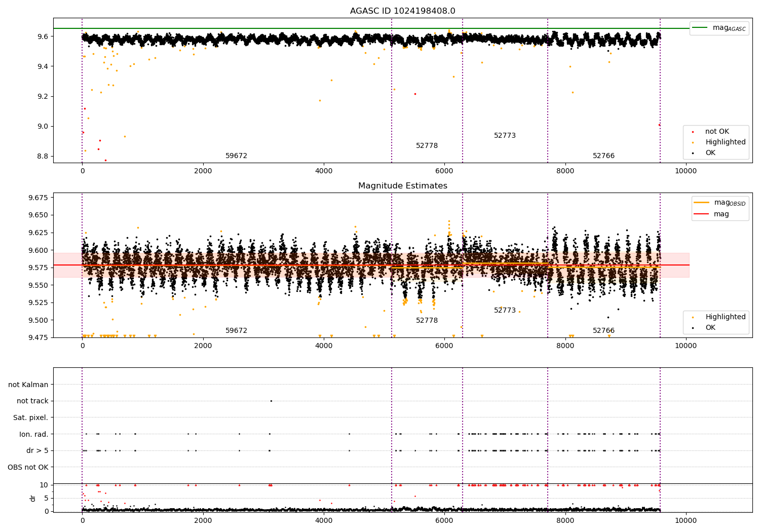Click y-axis tick 9.575 in middle panel
The width and height of the screenshot is (760, 532).
(39, 268)
